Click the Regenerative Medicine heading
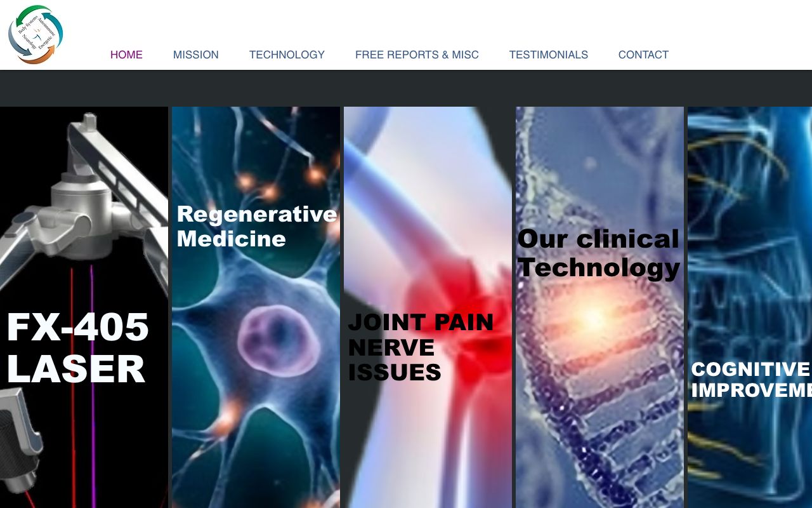This screenshot has width=812, height=508. tap(256, 226)
